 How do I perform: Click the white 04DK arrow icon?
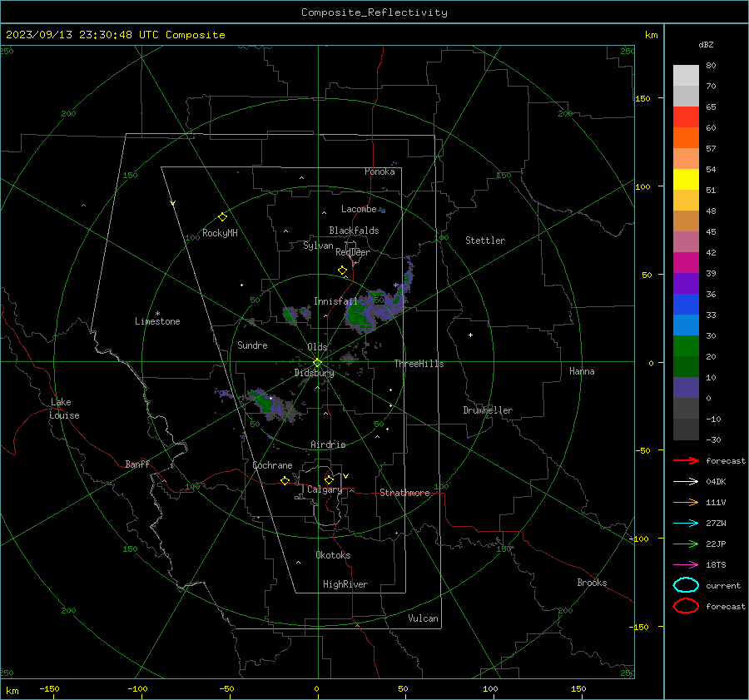(686, 482)
